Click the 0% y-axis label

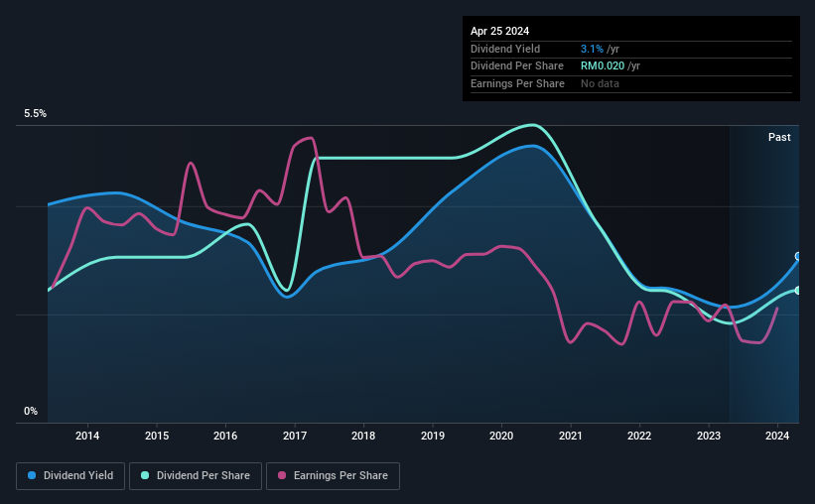click(x=31, y=411)
